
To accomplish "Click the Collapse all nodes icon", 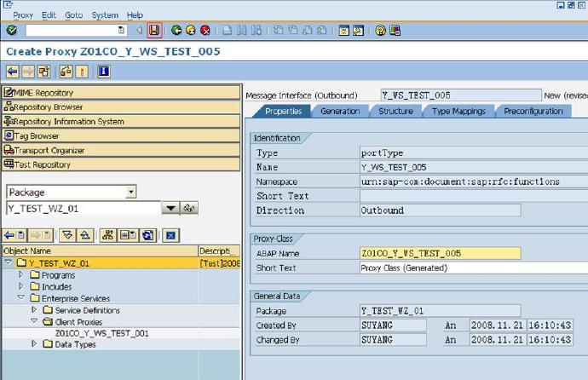I will click(85, 235).
